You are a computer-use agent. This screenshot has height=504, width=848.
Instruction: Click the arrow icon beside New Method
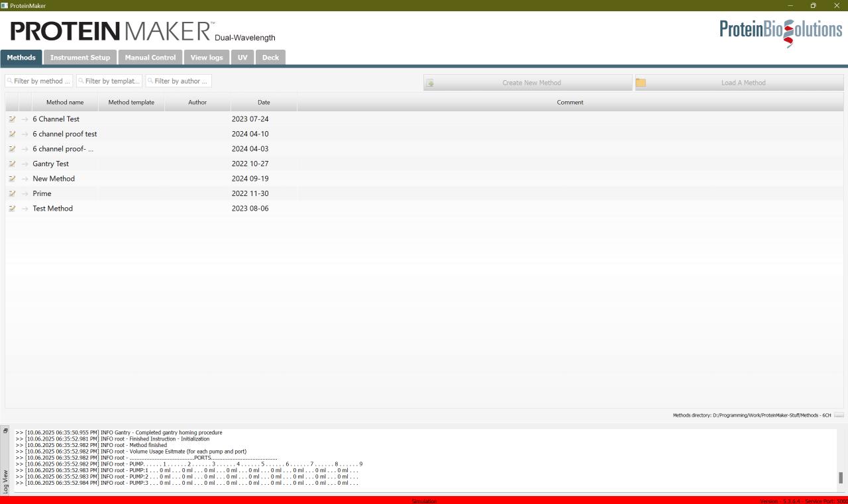pos(25,179)
